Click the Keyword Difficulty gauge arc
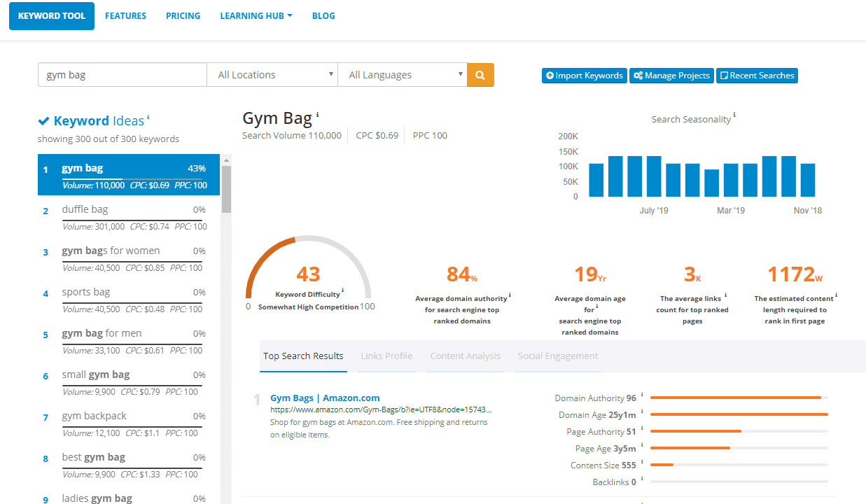This screenshot has height=504, width=866. [x=309, y=266]
